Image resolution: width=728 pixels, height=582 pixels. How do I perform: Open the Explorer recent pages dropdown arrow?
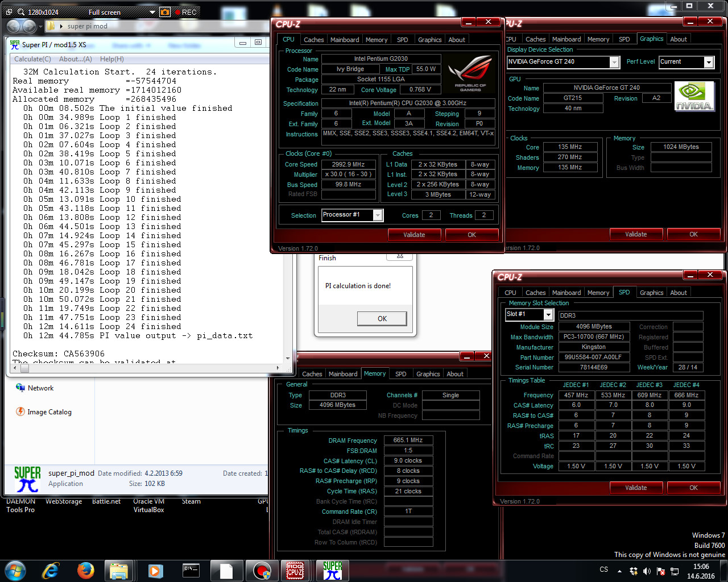[40, 27]
